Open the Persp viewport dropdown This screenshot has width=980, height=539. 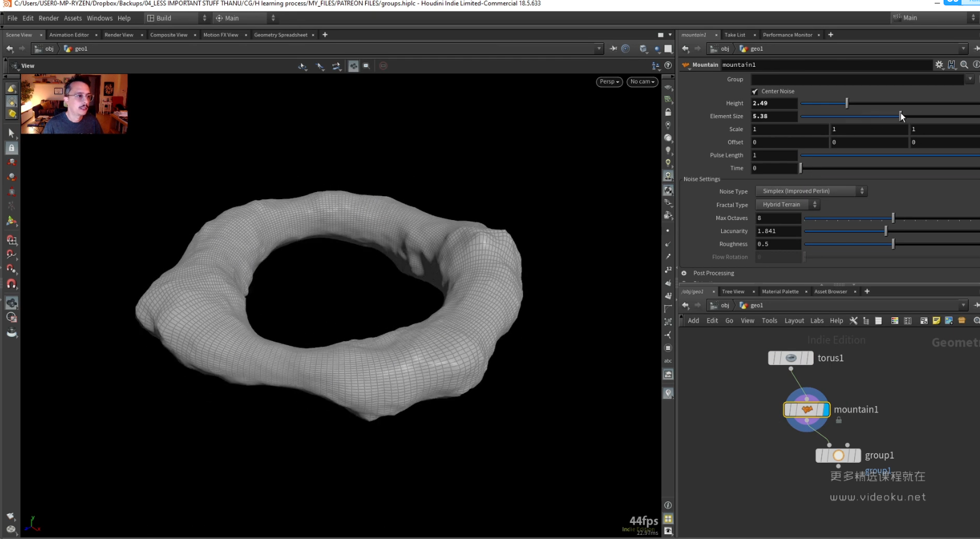[x=609, y=82]
